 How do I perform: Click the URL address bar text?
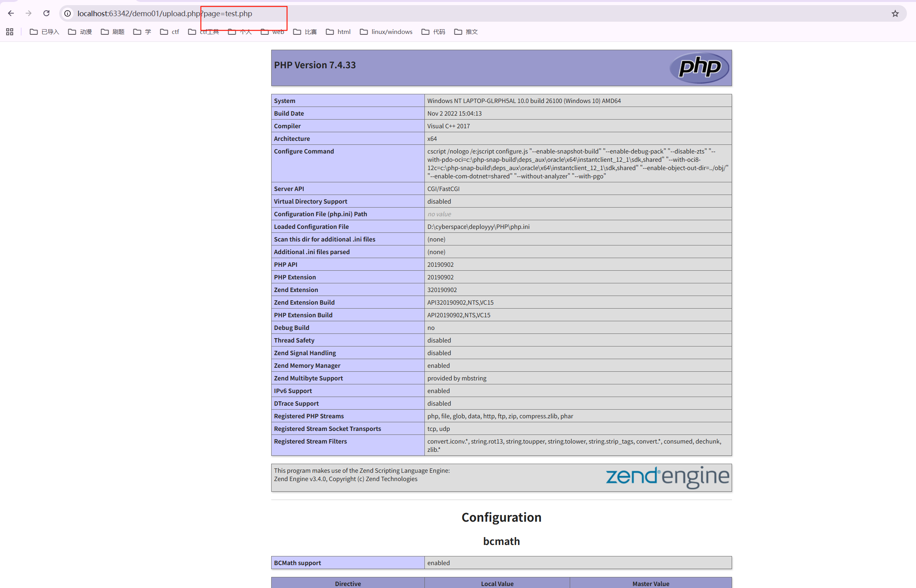165,14
